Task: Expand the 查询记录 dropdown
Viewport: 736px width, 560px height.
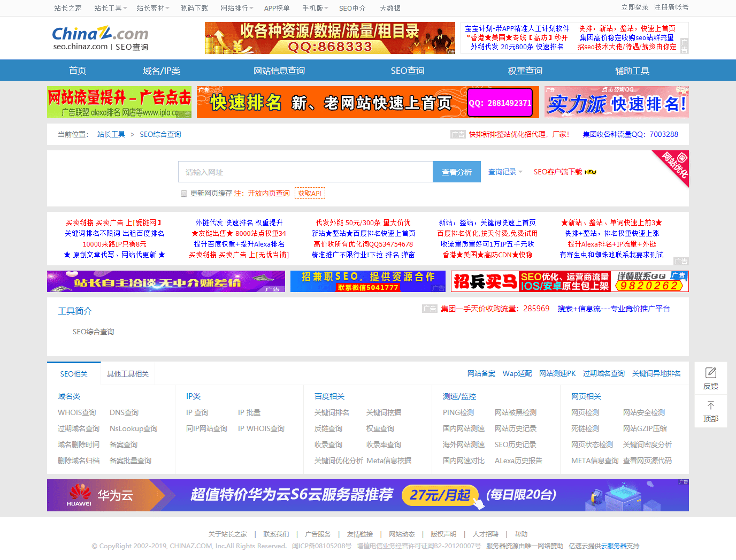Action: pyautogui.click(x=505, y=172)
